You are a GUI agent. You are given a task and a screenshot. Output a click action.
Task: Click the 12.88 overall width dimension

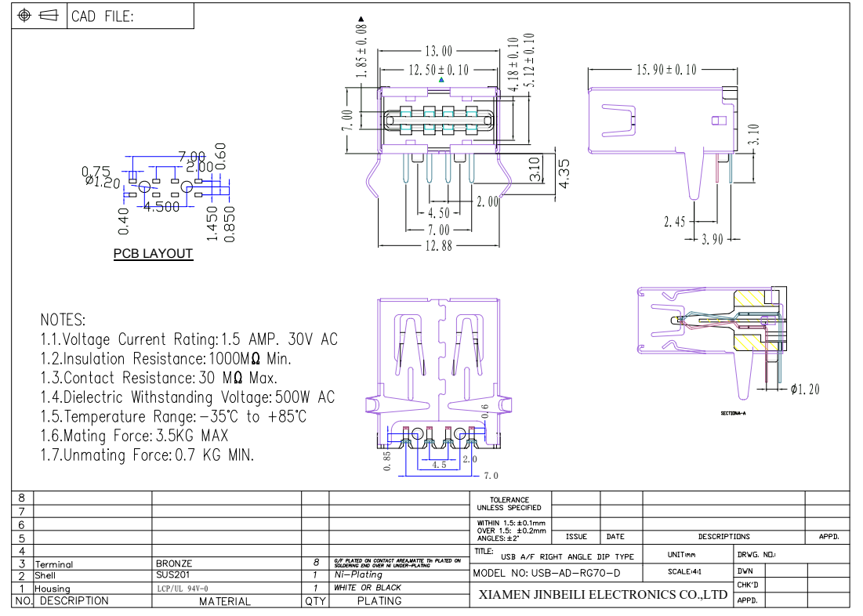[x=439, y=246]
